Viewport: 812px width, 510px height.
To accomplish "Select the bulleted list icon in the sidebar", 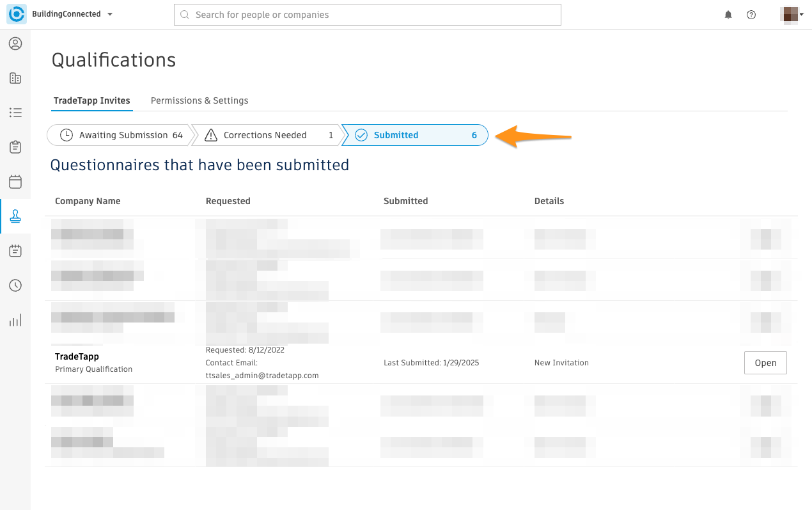I will [x=15, y=113].
